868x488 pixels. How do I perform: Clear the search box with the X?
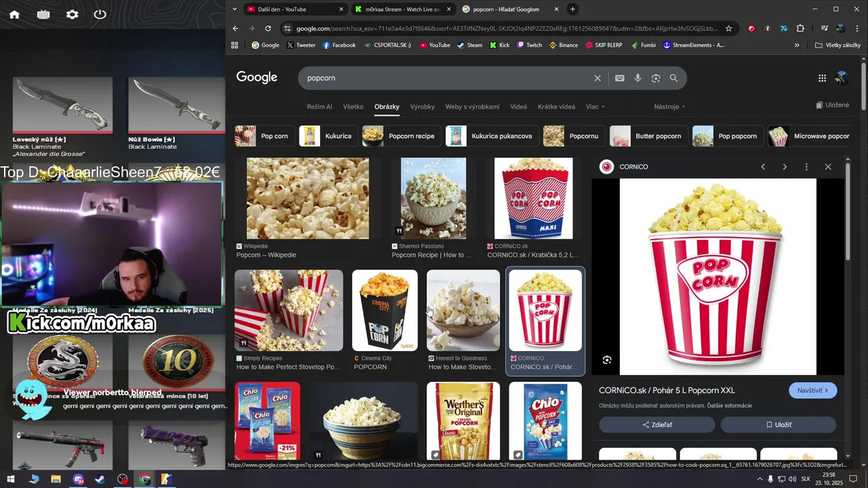[597, 78]
